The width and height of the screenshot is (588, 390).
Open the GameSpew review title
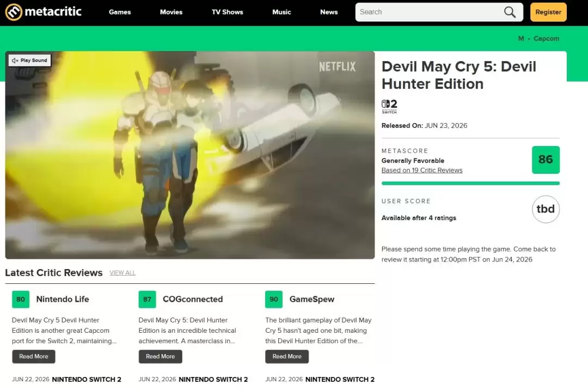[x=312, y=299]
